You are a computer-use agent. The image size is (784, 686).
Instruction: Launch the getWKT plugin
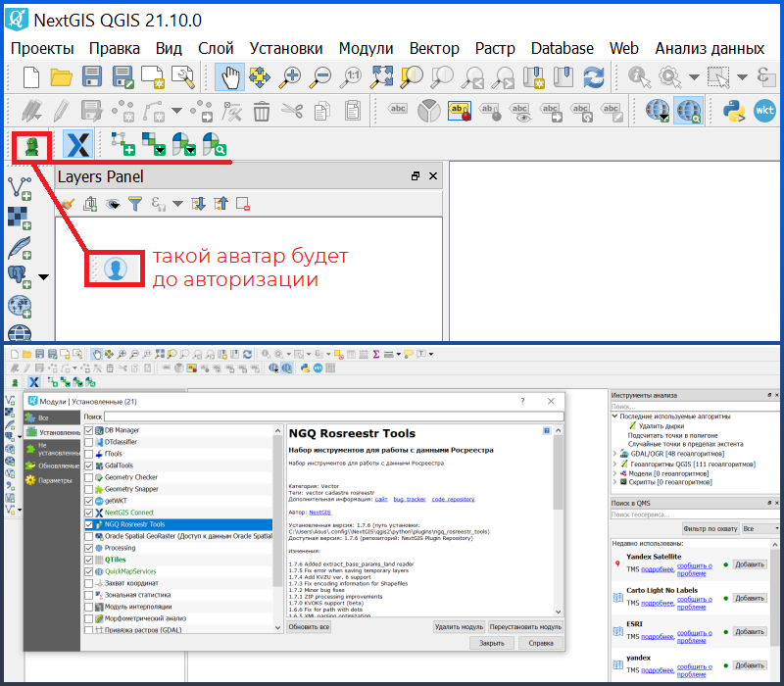pos(764,111)
